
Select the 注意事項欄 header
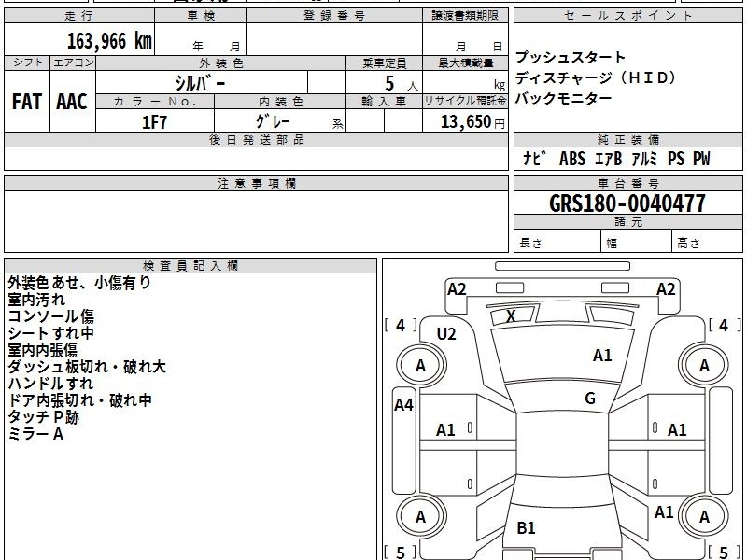coord(256,184)
